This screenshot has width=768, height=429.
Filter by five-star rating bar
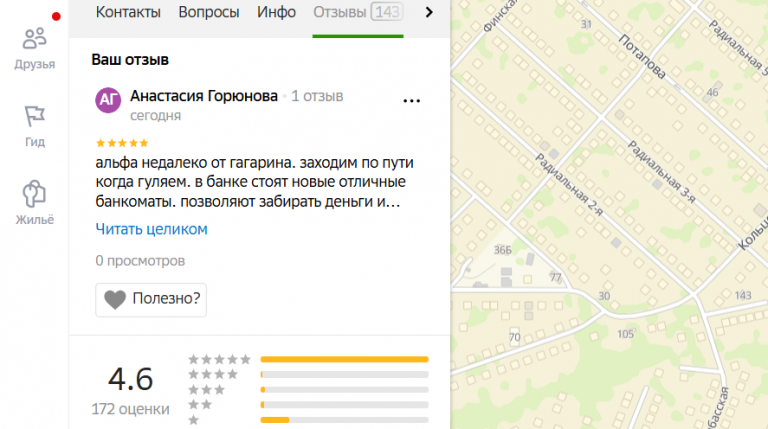pos(344,359)
